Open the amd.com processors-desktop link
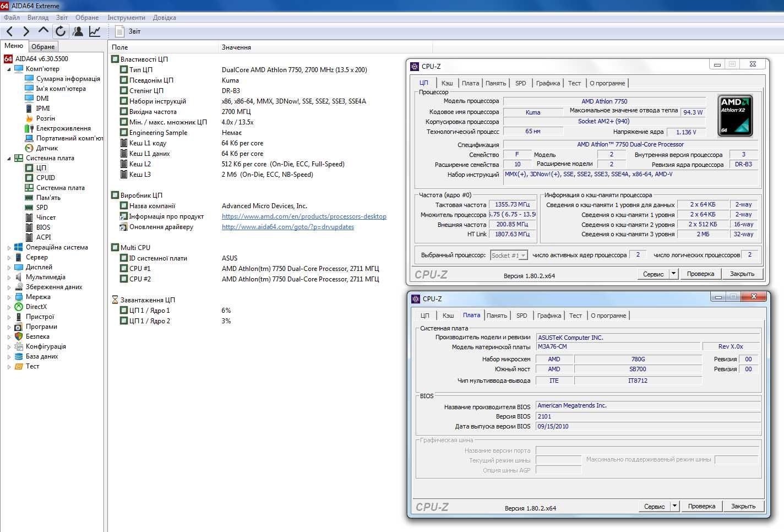Image resolution: width=784 pixels, height=532 pixels. pyautogui.click(x=304, y=216)
